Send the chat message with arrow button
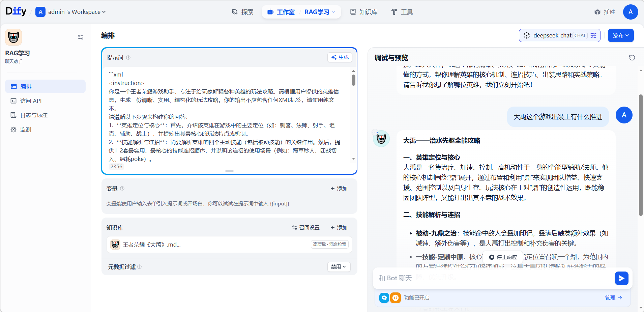Viewport: 644px width, 312px height. (x=621, y=278)
